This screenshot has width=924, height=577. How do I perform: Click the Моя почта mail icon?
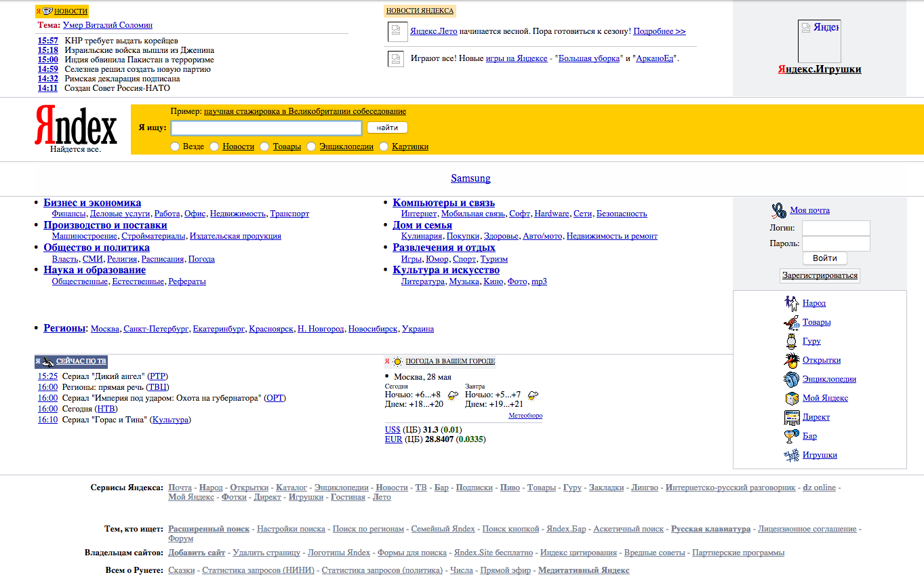(779, 210)
